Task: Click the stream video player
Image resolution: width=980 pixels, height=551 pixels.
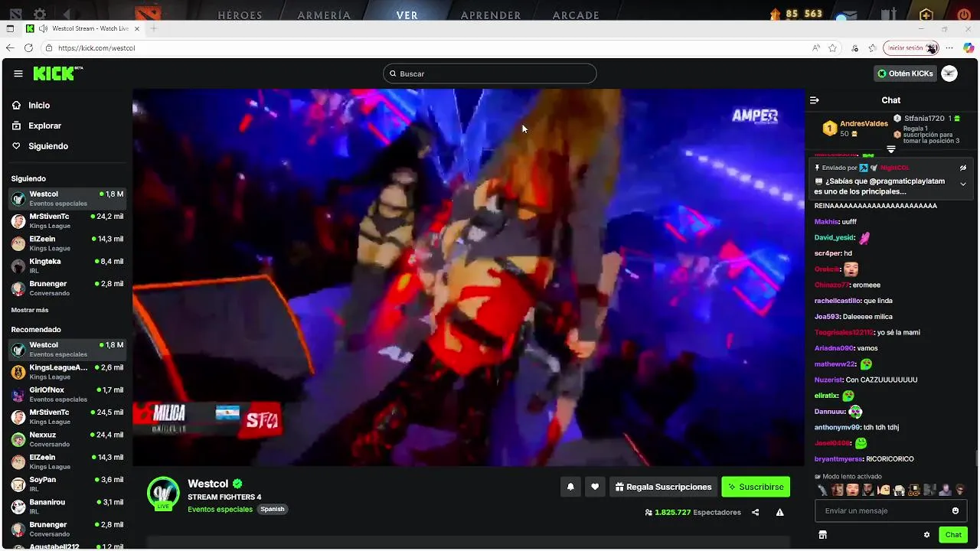Action: coord(468,277)
